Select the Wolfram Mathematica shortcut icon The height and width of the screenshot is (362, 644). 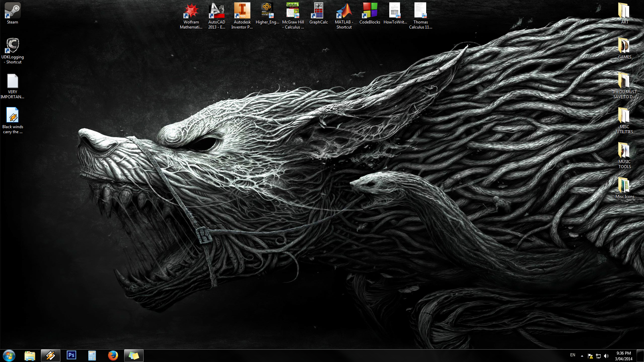191,15
